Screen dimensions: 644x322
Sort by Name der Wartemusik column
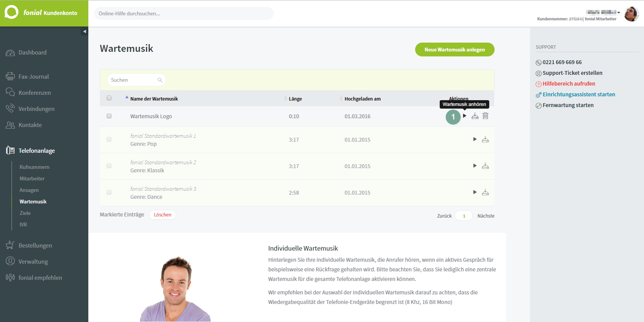[154, 99]
